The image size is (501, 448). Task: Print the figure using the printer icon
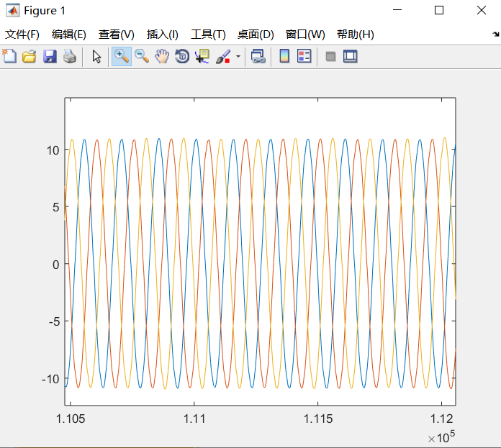[x=70, y=57]
